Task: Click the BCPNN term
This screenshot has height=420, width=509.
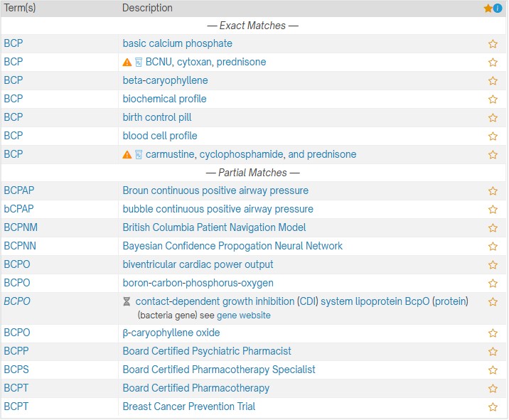Action: coord(20,246)
